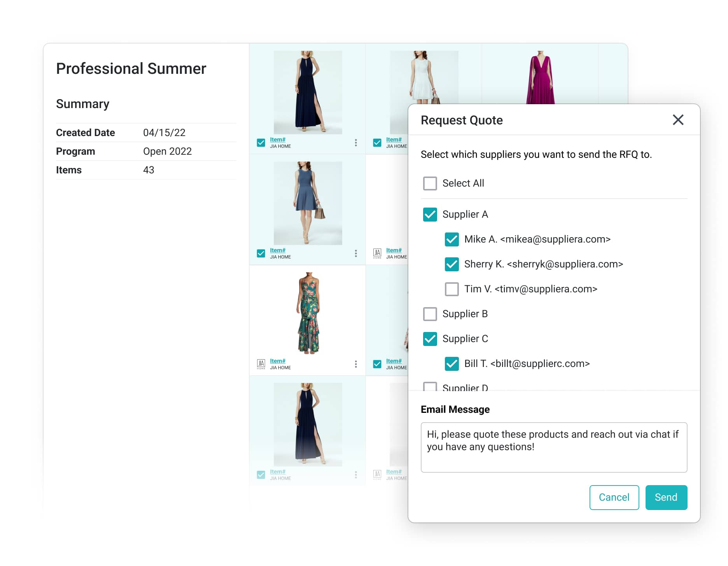The width and height of the screenshot is (728, 566).
Task: Check the Select All checkbox
Action: point(430,183)
